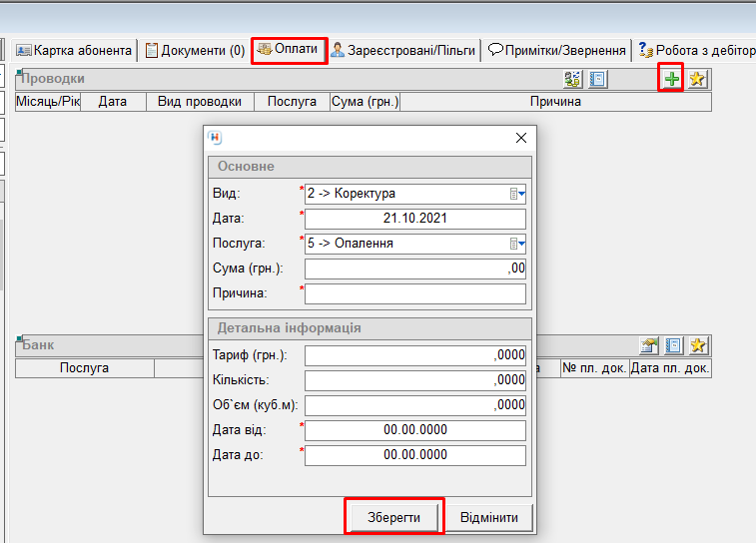Open the Картка абонента tab

74,50
